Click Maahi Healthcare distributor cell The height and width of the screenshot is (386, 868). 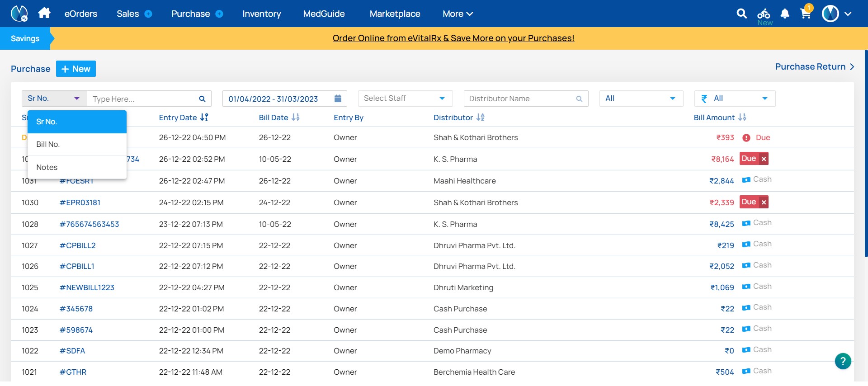465,181
